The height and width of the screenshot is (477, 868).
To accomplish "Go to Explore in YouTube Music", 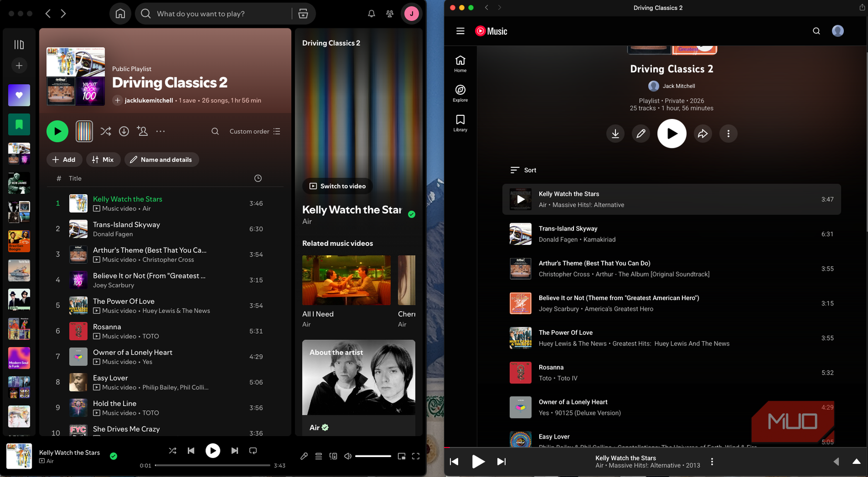I will point(460,93).
